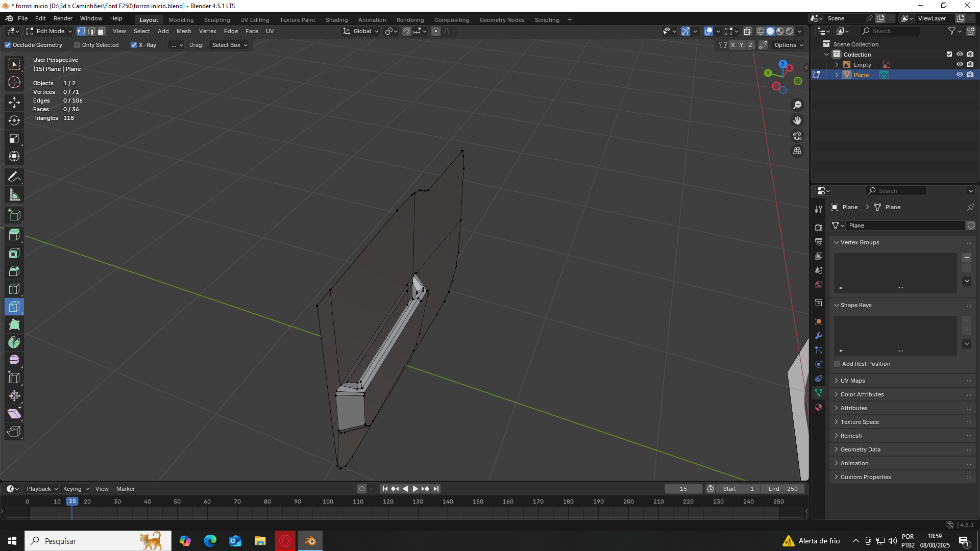
Task: Open the Edit Mode dropdown
Action: click(x=49, y=31)
